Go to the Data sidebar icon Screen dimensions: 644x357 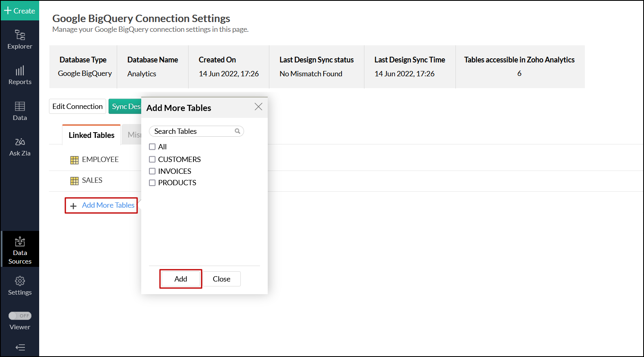click(20, 106)
